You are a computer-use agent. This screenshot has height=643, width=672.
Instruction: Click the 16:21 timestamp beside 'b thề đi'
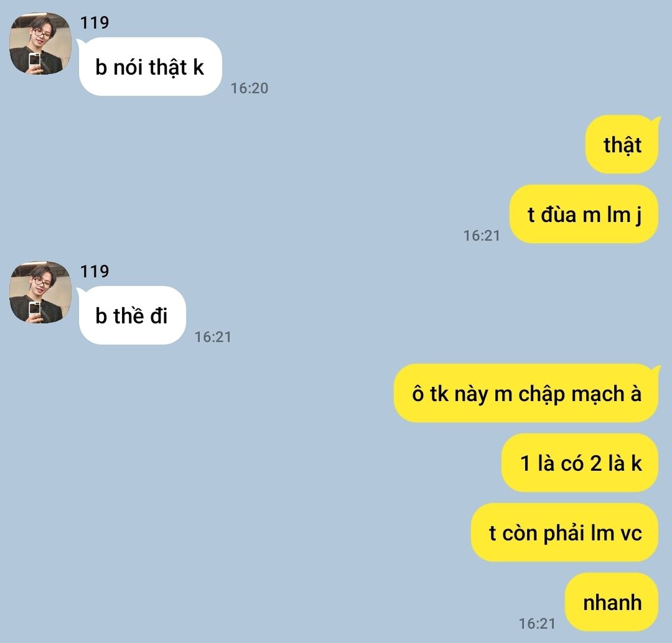(x=213, y=337)
